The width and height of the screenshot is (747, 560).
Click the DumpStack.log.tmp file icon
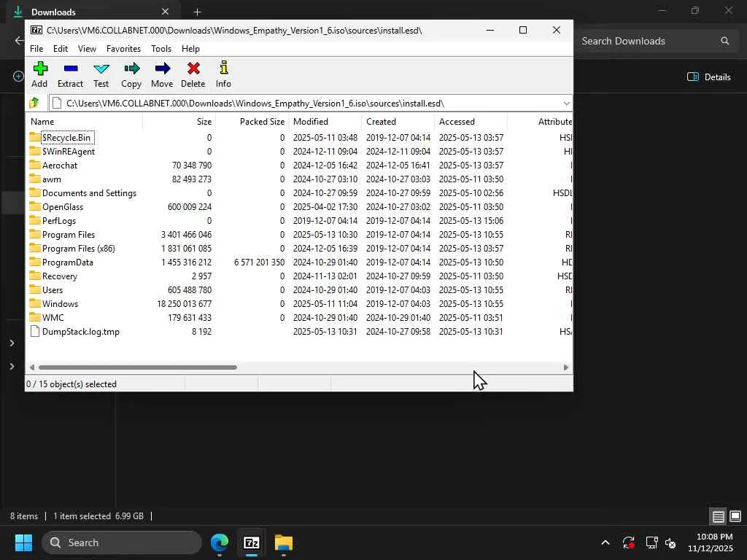tap(35, 332)
